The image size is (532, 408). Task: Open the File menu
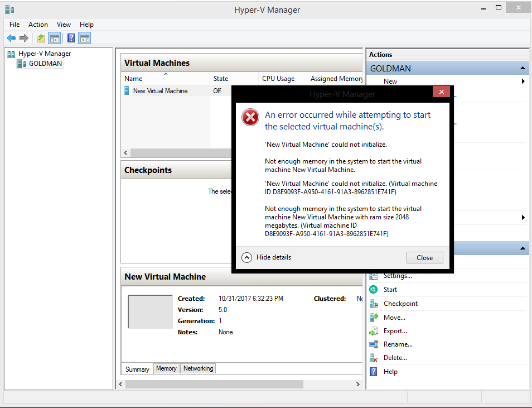click(14, 25)
